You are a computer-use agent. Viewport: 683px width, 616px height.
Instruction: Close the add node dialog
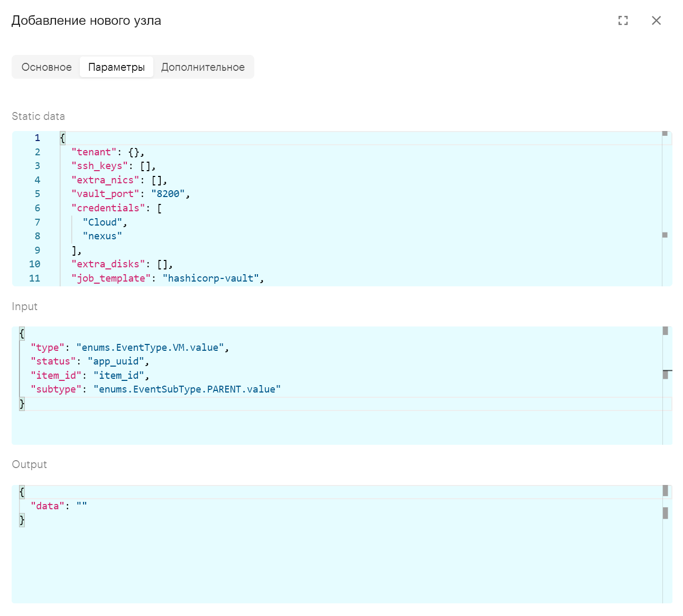coord(657,21)
